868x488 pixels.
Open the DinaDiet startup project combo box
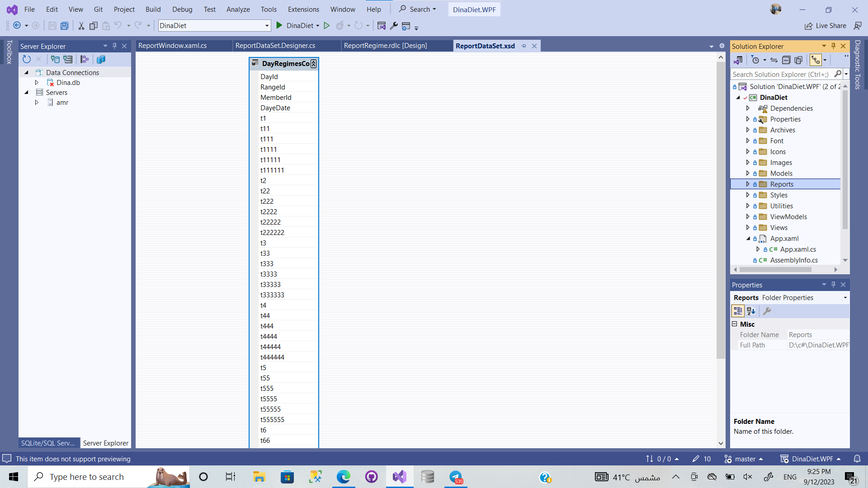pos(214,26)
